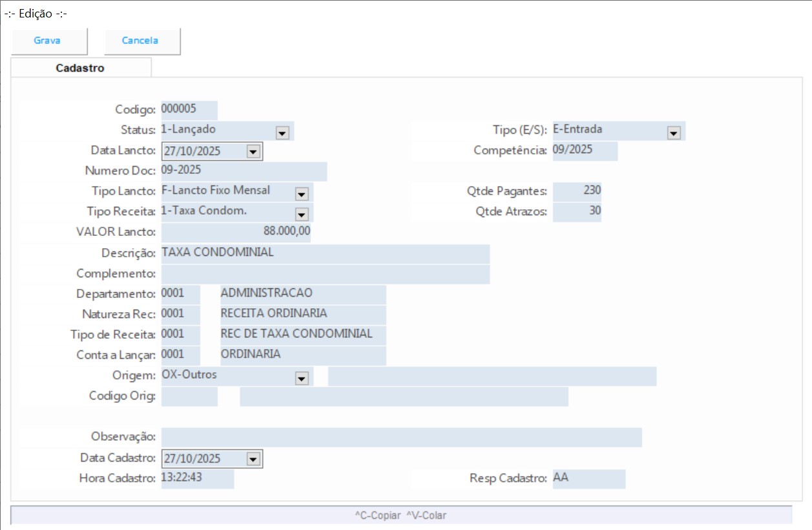The height and width of the screenshot is (530, 812).
Task: Click the Qtde Pagantes field
Action: tap(577, 192)
